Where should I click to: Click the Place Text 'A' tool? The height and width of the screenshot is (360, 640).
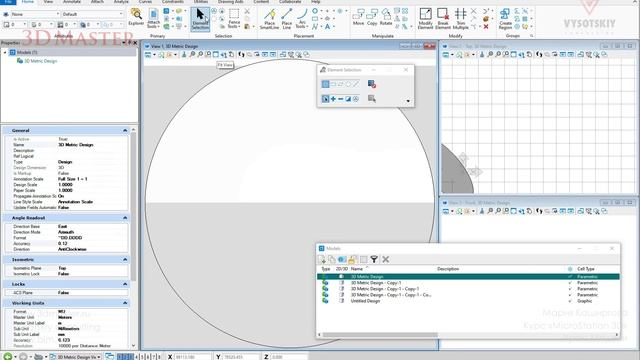pos(327,27)
